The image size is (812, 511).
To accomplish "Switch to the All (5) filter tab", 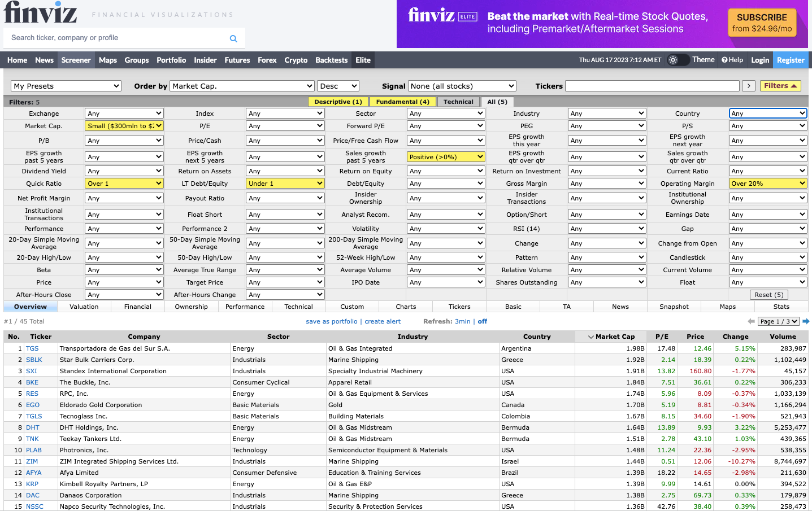I will pos(497,102).
